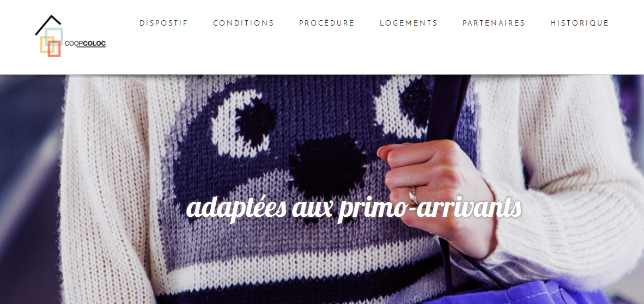Click the slogan "adaptées aux primo-arrivants"
This screenshot has height=304, width=644.
point(354,209)
